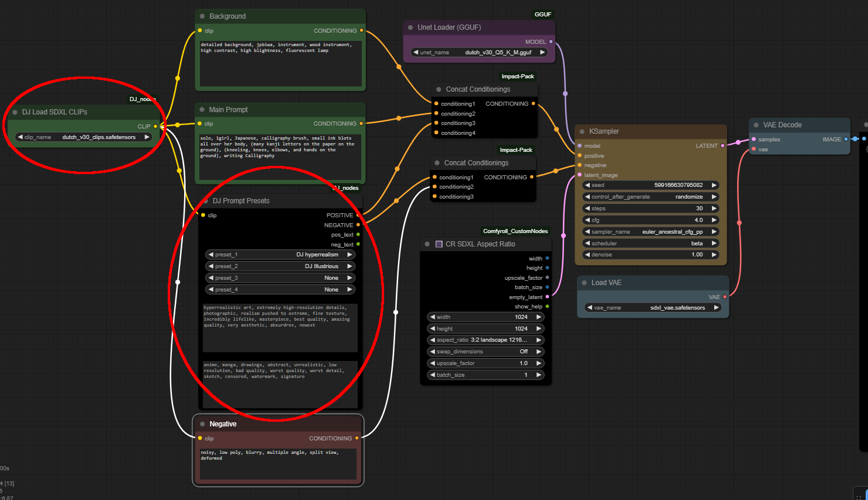Collapse the CR SDXL Aspect Ratio node dot
The width and height of the screenshot is (868, 500).
pos(427,244)
